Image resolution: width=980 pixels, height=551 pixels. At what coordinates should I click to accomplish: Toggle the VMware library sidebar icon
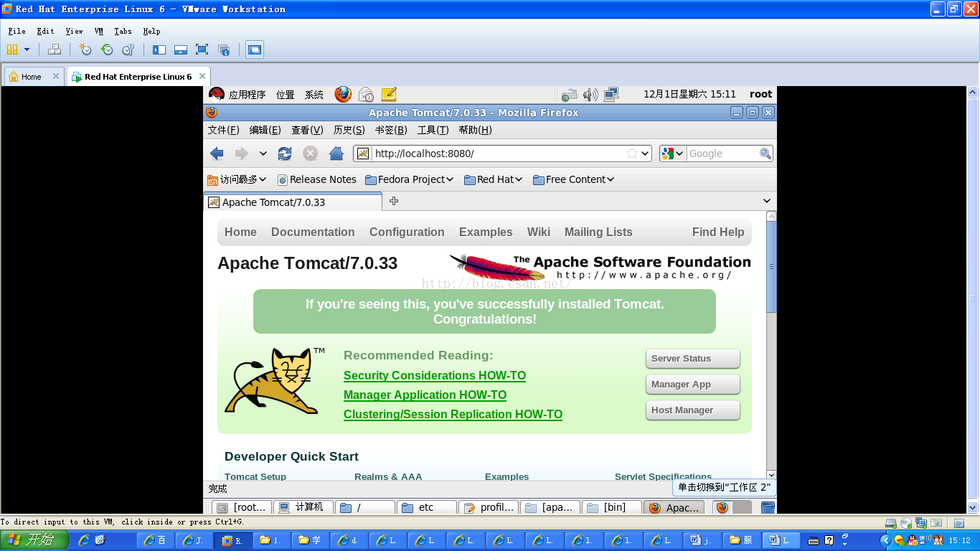(159, 50)
